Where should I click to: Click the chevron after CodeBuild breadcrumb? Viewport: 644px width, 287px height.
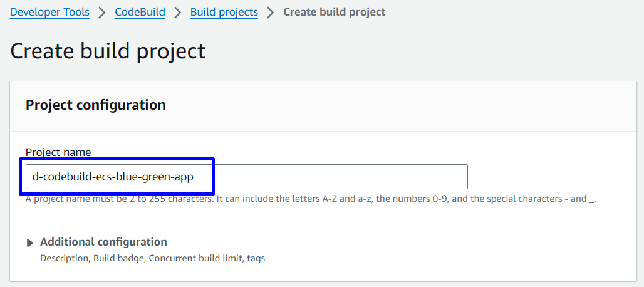tap(178, 13)
